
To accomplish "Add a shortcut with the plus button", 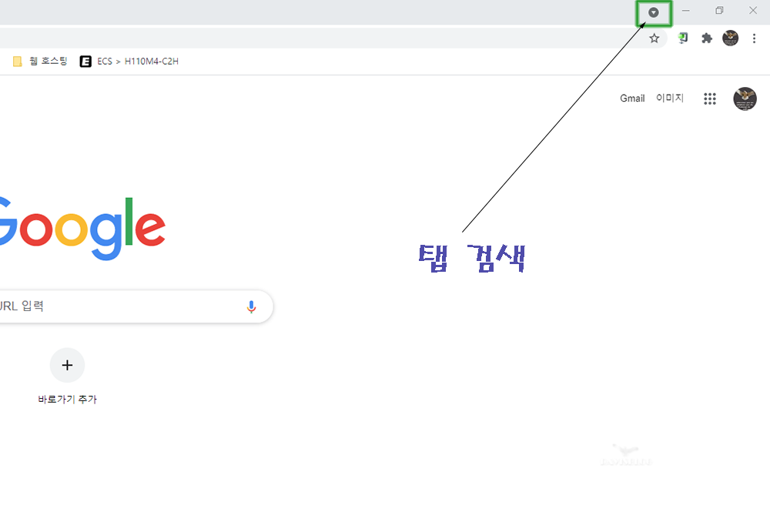I will (x=67, y=365).
